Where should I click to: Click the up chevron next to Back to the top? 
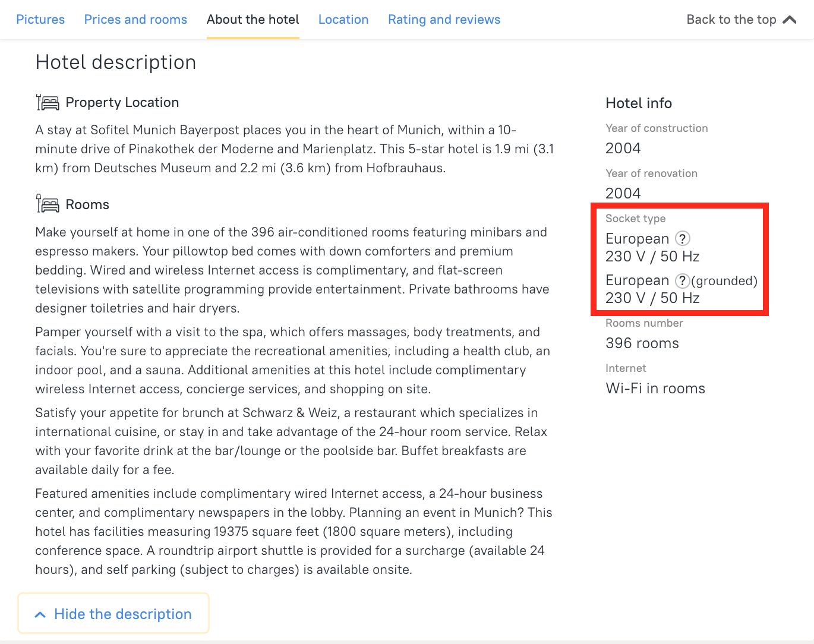click(790, 20)
